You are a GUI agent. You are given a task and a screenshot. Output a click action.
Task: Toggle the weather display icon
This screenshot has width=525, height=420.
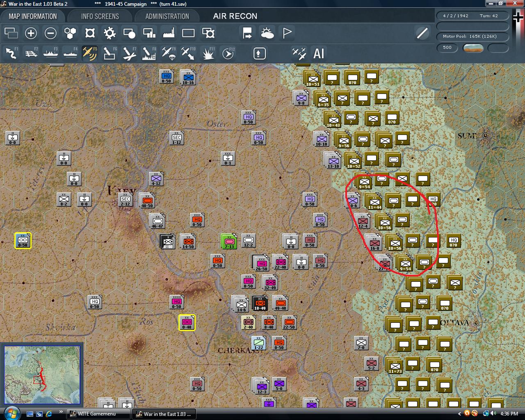click(x=267, y=33)
